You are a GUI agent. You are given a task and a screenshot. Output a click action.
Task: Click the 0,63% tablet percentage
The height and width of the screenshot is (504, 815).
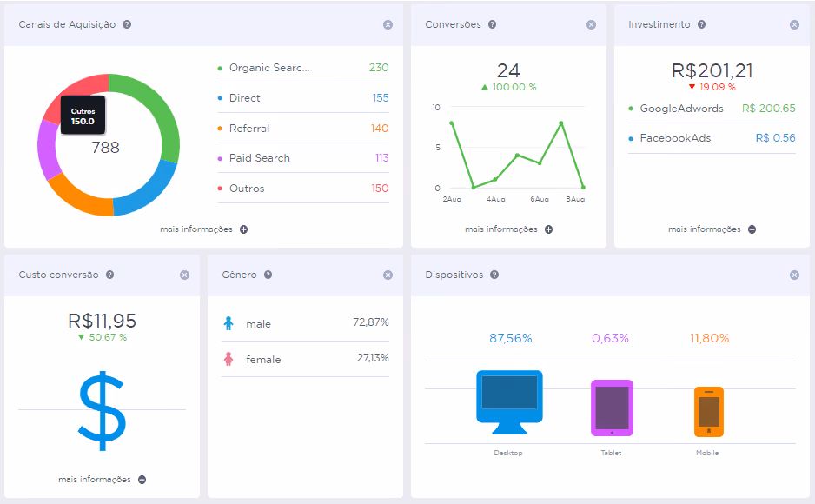[610, 338]
